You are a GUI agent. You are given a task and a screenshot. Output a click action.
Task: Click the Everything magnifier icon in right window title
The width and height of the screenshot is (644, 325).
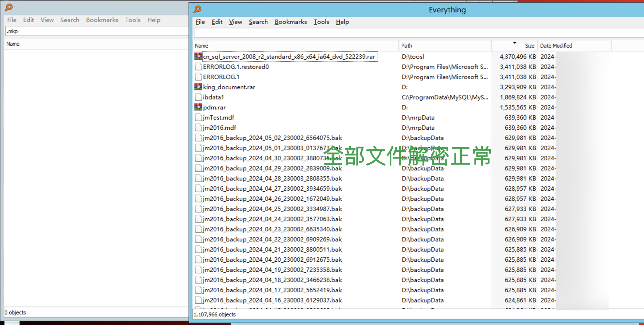pos(197,9)
